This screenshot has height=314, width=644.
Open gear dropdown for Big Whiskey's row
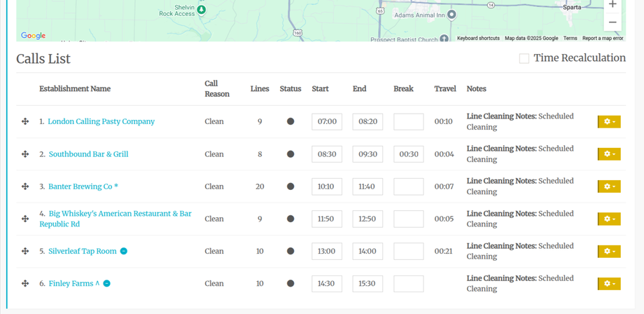coord(609,219)
